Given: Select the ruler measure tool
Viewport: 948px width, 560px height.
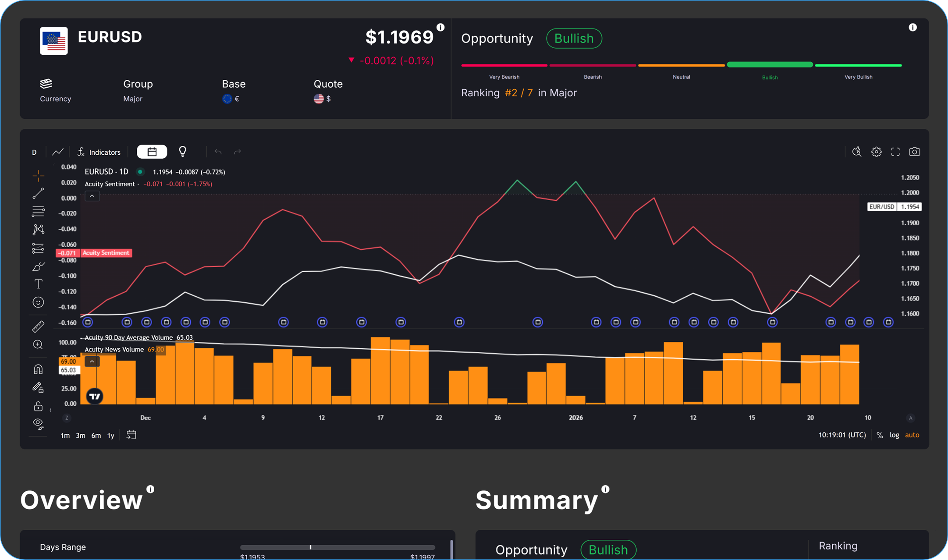Looking at the screenshot, I should 38,326.
